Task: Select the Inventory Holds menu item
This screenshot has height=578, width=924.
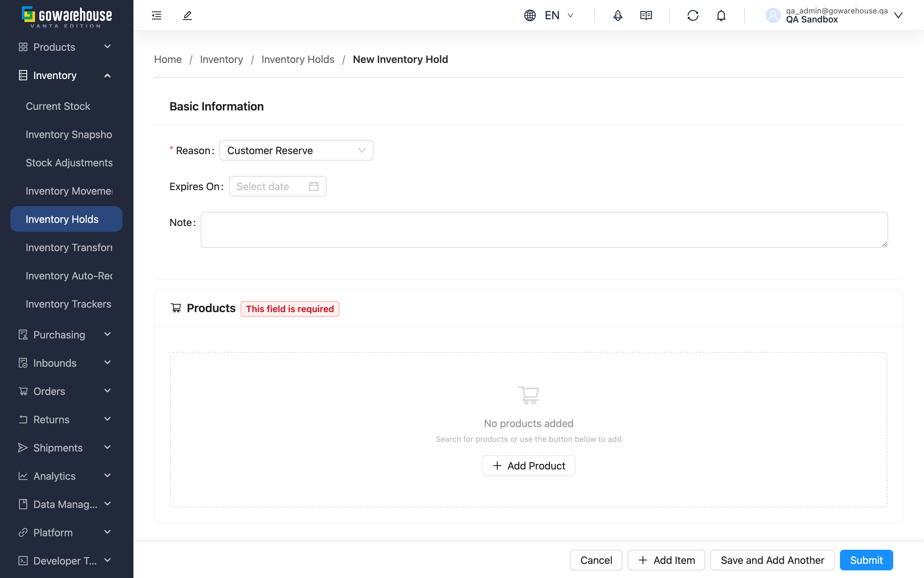Action: pyautogui.click(x=66, y=219)
